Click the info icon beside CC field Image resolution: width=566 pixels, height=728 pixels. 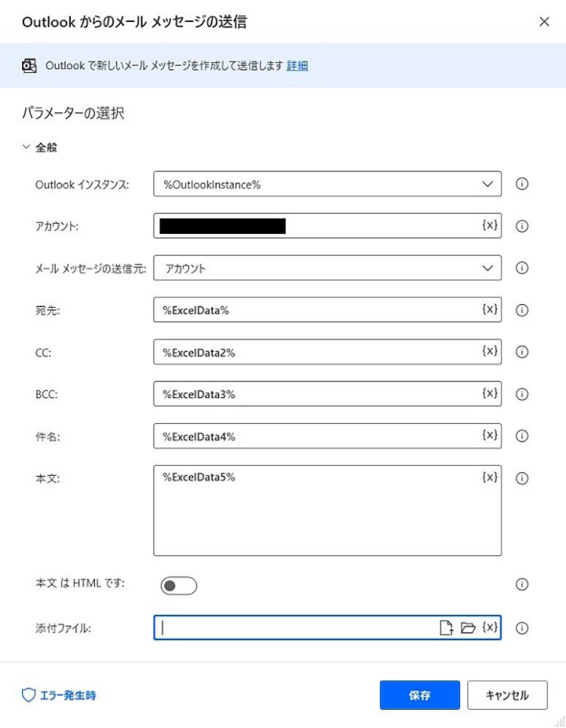[x=522, y=352]
